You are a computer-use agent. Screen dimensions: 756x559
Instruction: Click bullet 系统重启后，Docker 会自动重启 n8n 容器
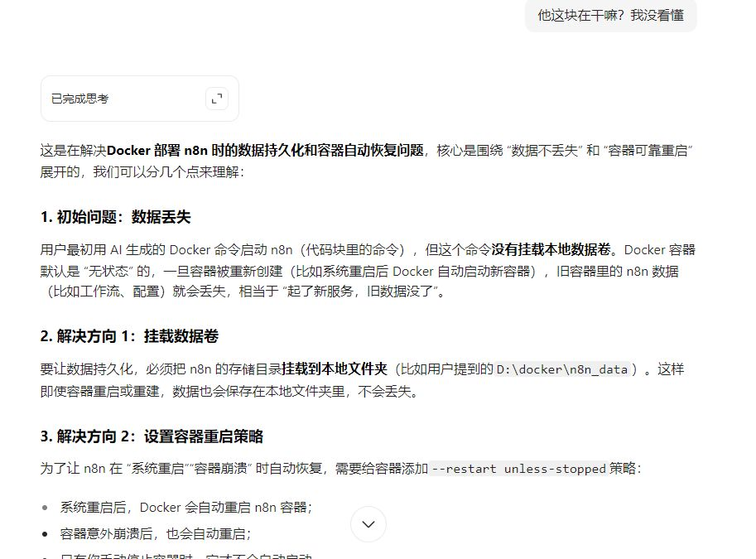click(186, 508)
